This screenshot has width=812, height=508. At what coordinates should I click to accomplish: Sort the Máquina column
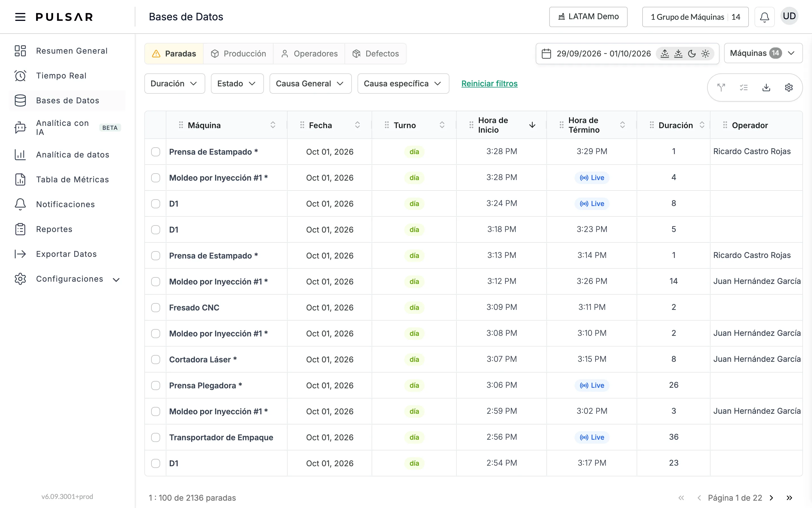click(273, 125)
